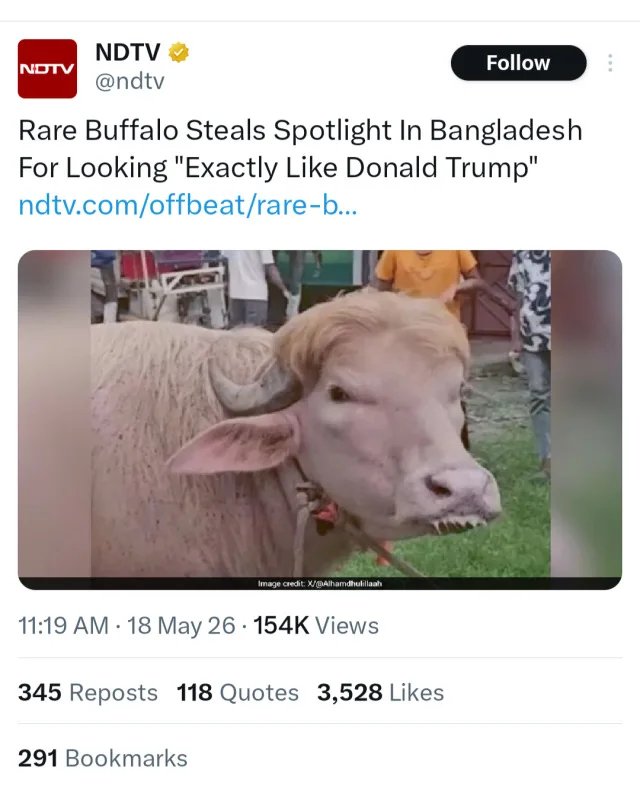Show the 345 Reposts list
This screenshot has height=793, width=640.
tap(88, 692)
